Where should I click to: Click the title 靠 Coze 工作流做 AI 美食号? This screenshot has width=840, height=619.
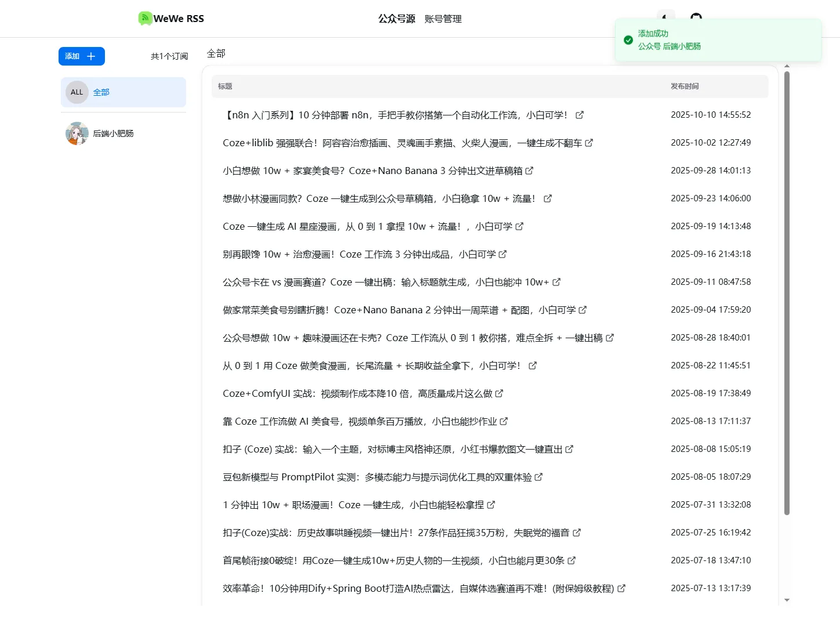click(x=359, y=421)
